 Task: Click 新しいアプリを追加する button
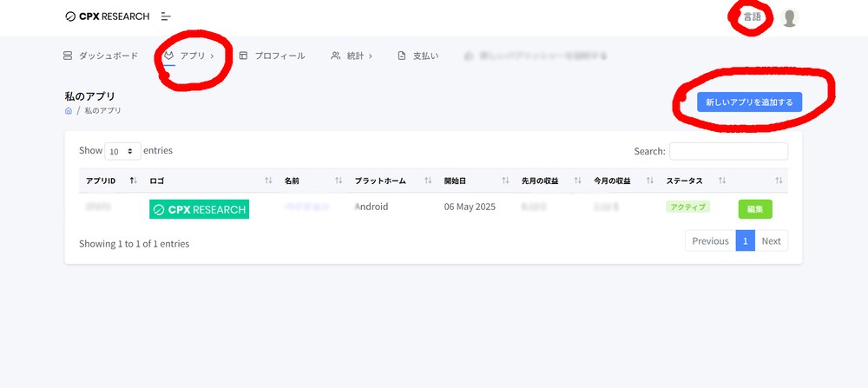tap(749, 102)
